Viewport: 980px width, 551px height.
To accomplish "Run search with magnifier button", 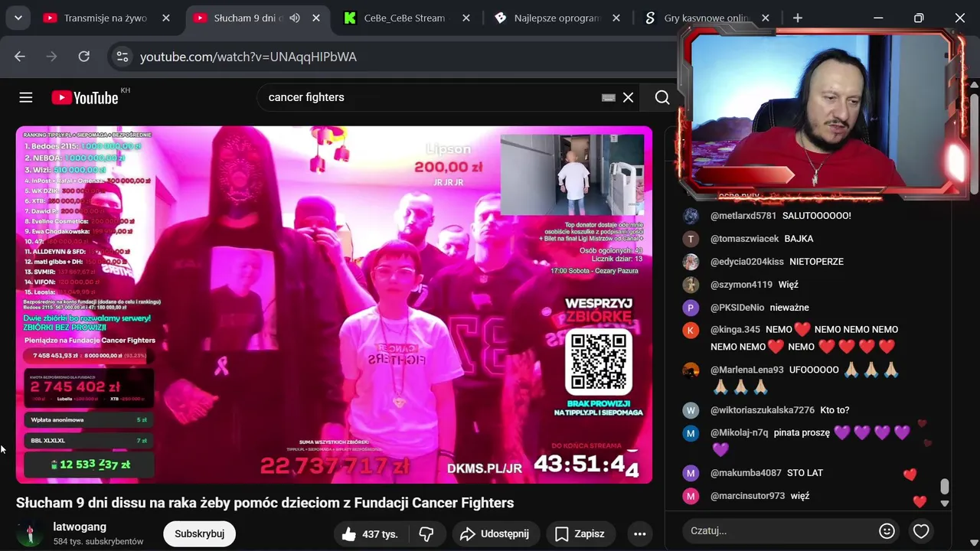I will pyautogui.click(x=662, y=97).
